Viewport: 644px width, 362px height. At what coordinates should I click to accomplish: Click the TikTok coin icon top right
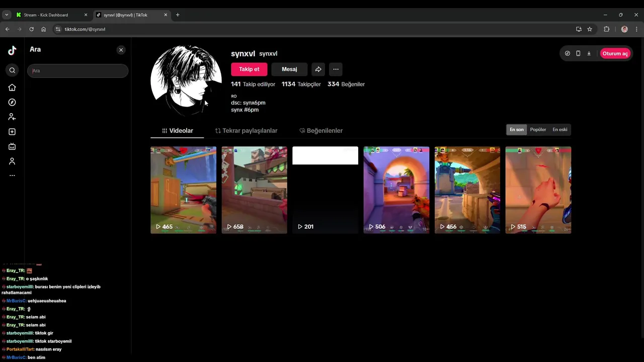[x=568, y=53]
